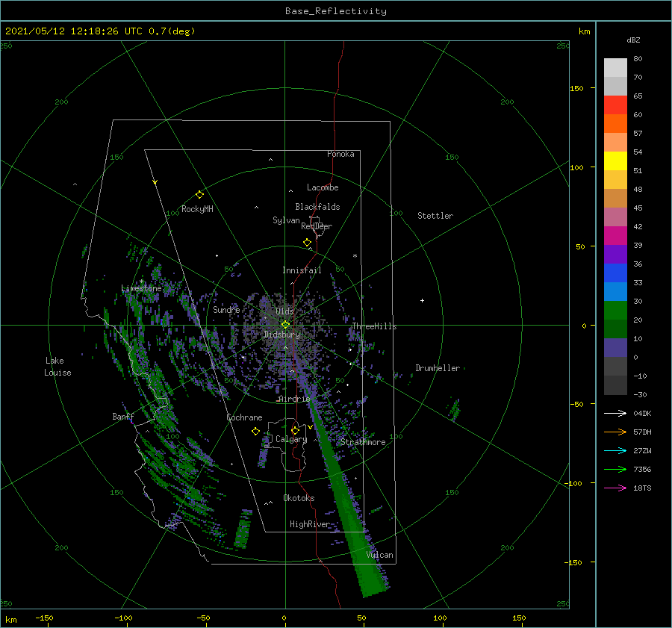Screen dimensions: 672x628
Task: Click the 150 tick on the right axis
Action: coord(576,88)
